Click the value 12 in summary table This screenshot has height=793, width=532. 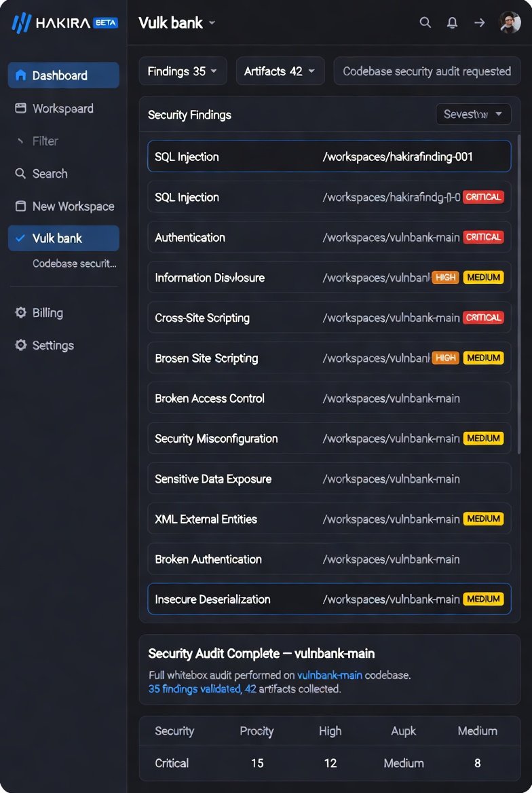point(330,762)
